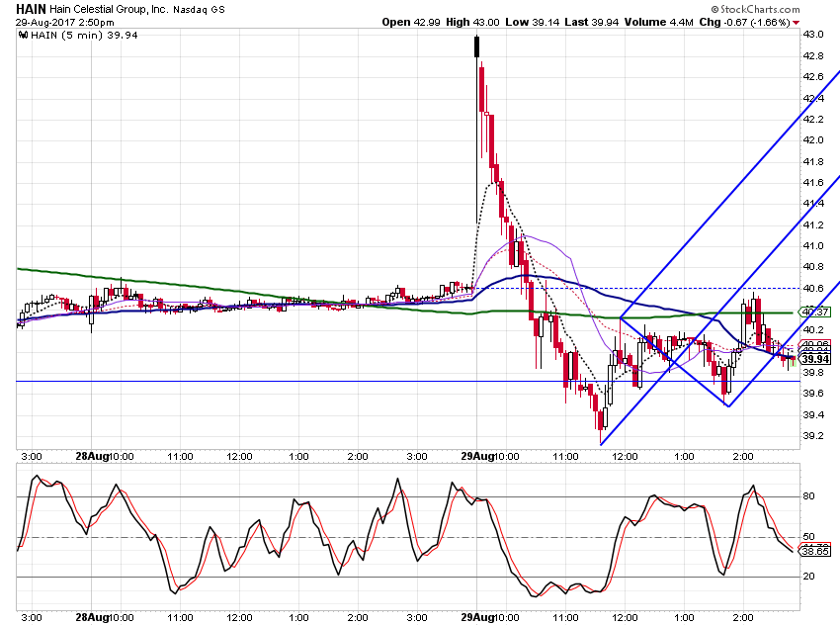The width and height of the screenshot is (840, 626).
Task: Click the bold HAIN ticker symbol in the title
Action: pyautogui.click(x=31, y=9)
